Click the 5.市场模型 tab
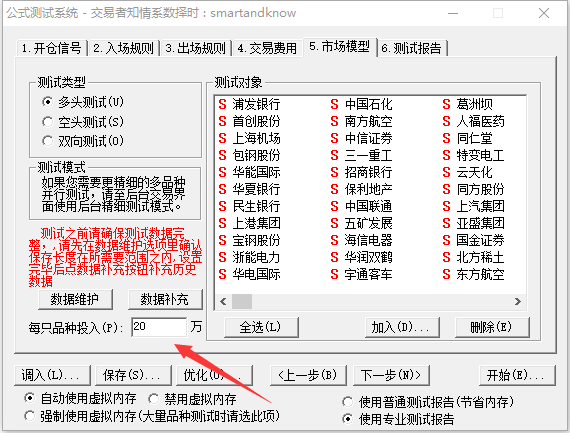This screenshot has width=570, height=433. 340,47
